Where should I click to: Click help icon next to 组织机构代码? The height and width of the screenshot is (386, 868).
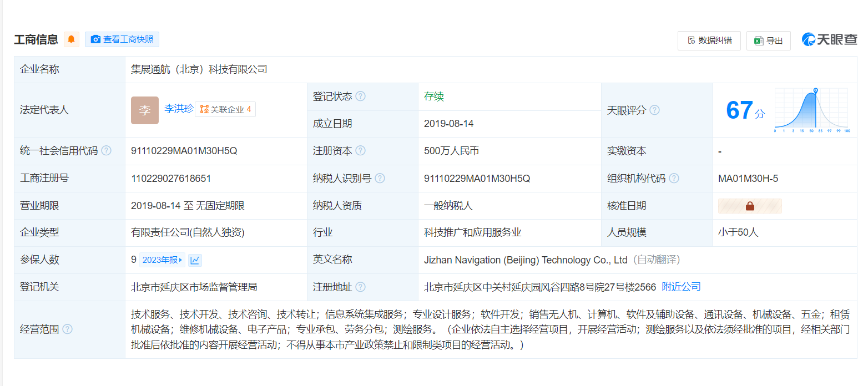[674, 178]
